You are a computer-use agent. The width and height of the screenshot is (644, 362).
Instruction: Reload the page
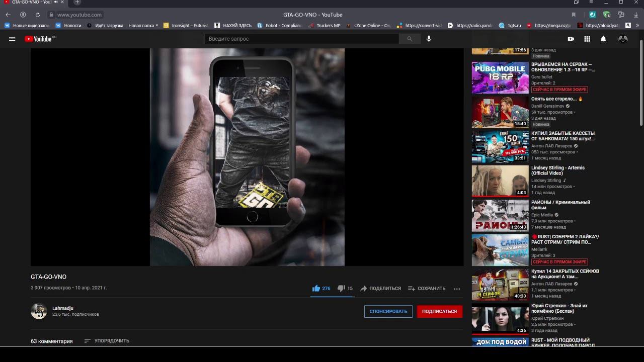tap(38, 15)
